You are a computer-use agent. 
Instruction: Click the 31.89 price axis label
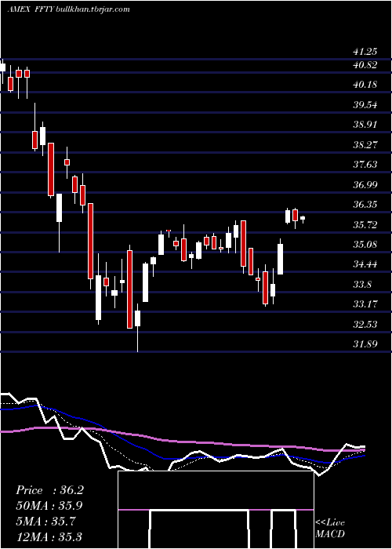pos(365,344)
